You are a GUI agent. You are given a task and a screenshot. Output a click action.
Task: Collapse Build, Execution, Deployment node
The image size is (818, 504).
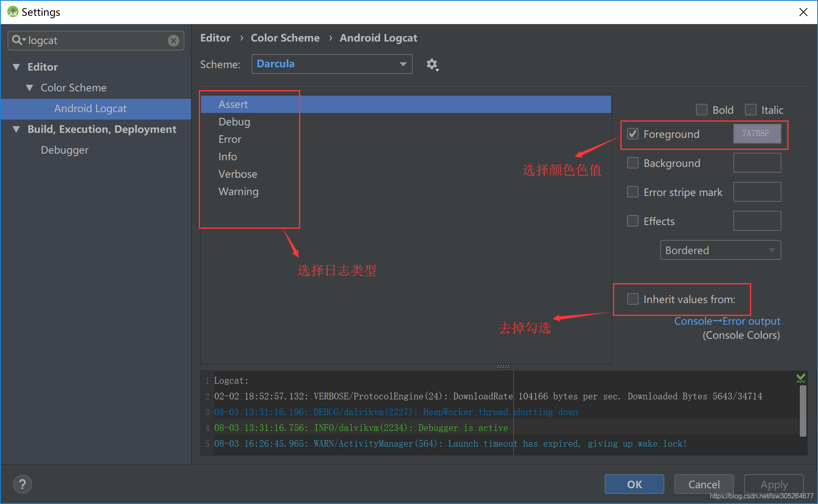coord(16,129)
